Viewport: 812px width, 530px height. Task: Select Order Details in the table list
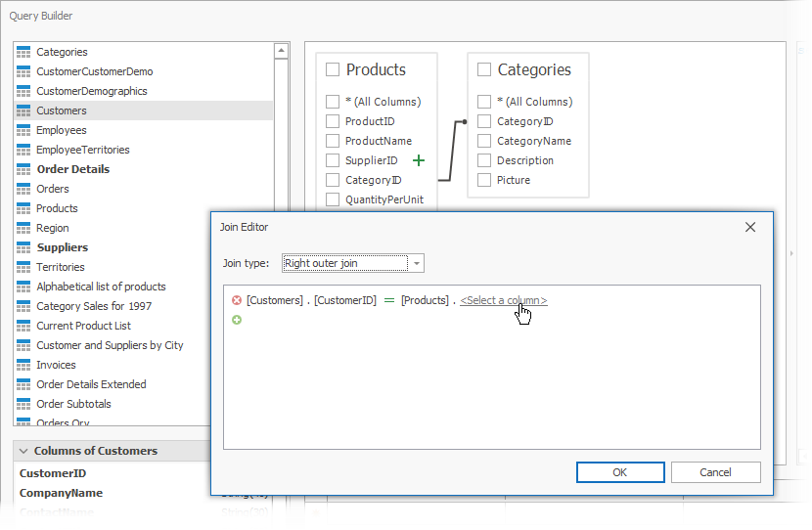pos(72,169)
